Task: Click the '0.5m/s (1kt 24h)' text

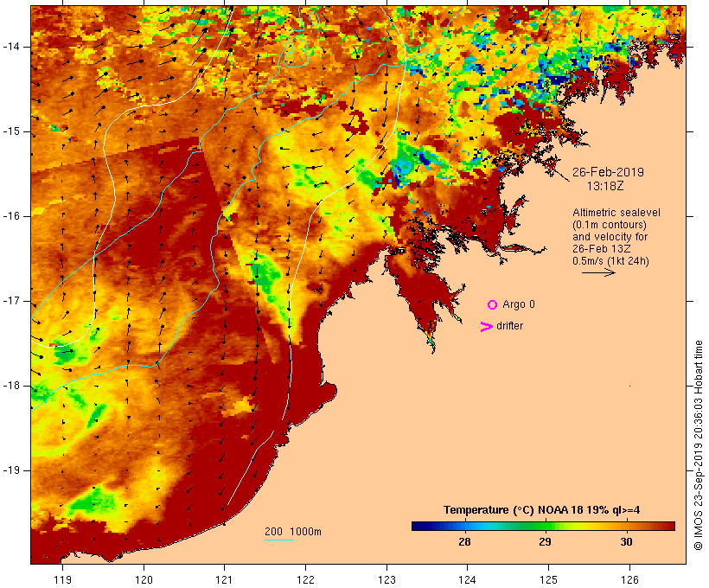Action: click(610, 261)
